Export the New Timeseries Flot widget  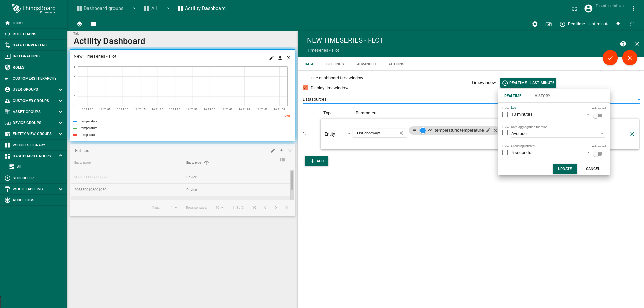pyautogui.click(x=280, y=58)
